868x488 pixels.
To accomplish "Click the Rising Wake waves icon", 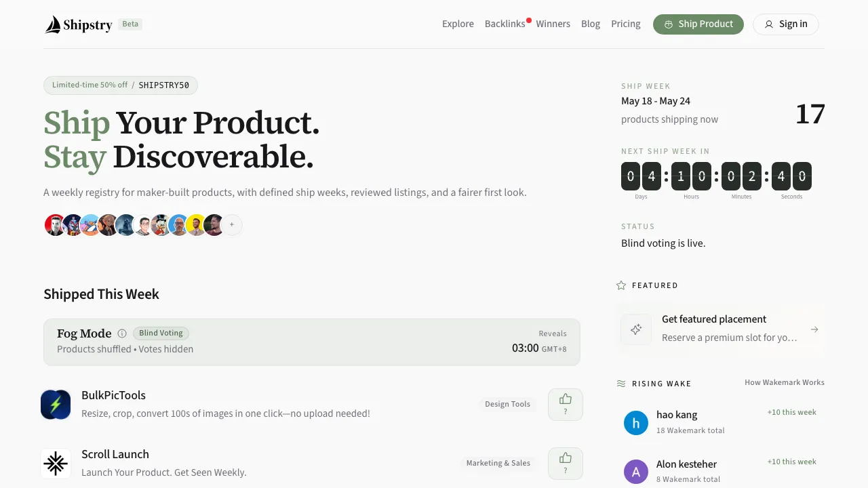I will 621,384.
